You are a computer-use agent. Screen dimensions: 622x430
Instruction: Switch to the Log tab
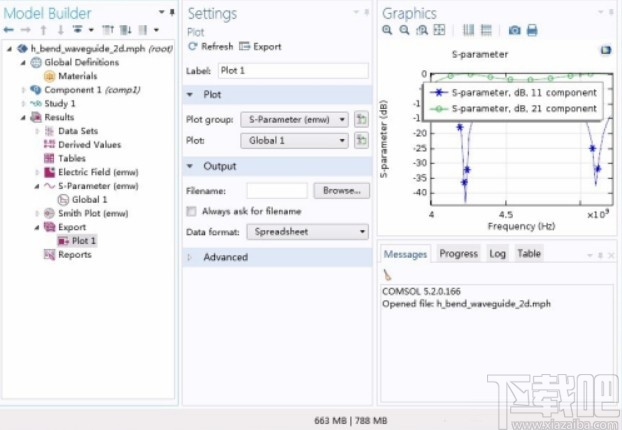[x=497, y=253]
